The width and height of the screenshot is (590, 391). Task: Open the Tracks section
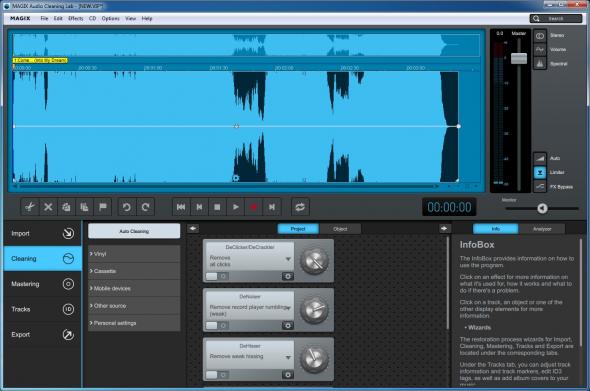(43, 309)
